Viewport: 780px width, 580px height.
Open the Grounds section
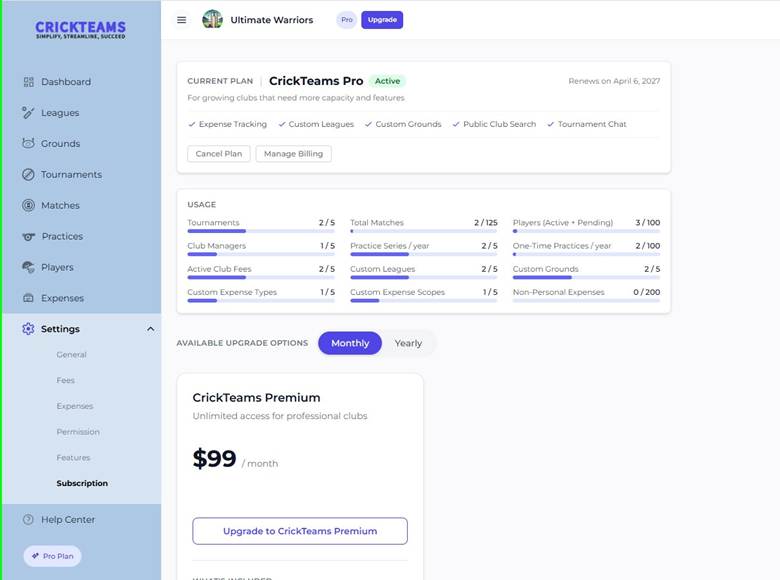click(61, 144)
